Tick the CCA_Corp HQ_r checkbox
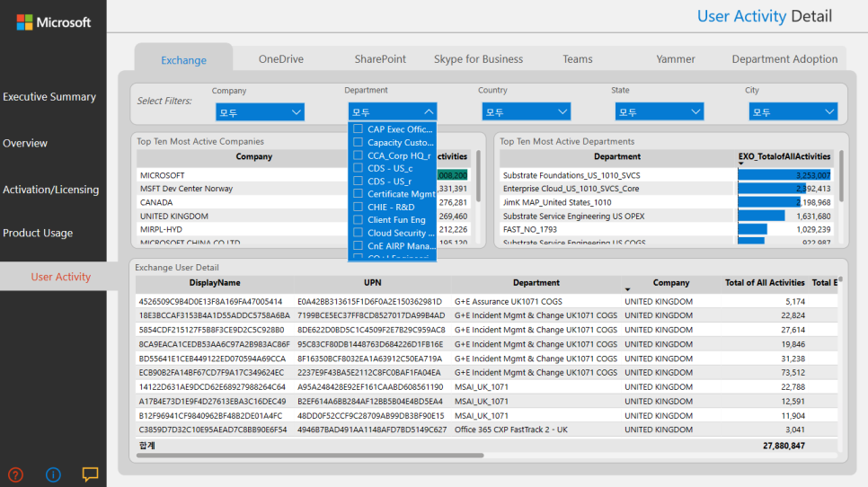This screenshot has height=487, width=868. (x=359, y=155)
